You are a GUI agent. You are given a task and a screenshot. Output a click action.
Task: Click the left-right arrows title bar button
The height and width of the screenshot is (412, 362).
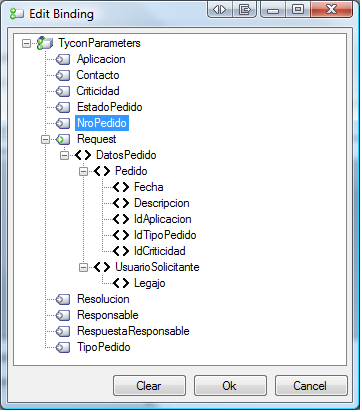(x=220, y=10)
